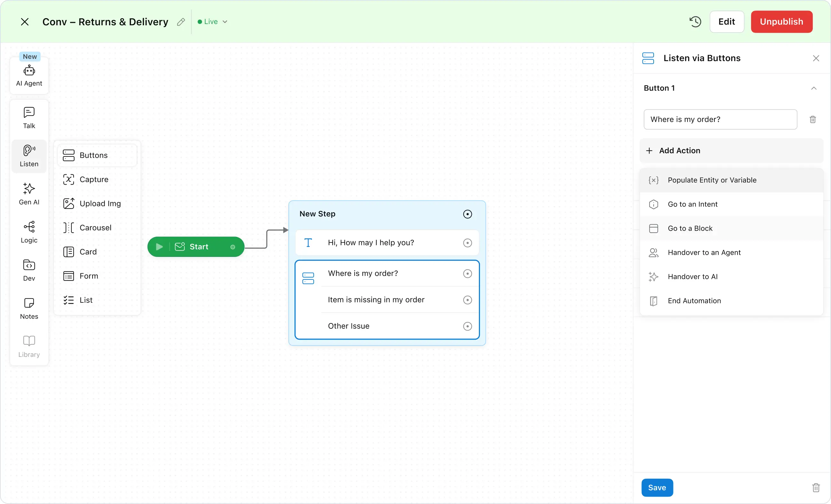Click pencil icon to rename conversation

pyautogui.click(x=181, y=22)
